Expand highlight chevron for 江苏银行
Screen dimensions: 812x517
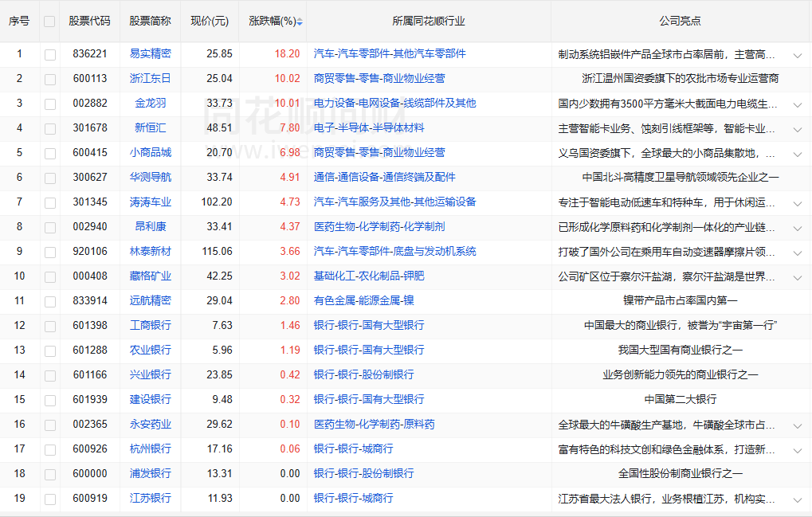(x=797, y=500)
